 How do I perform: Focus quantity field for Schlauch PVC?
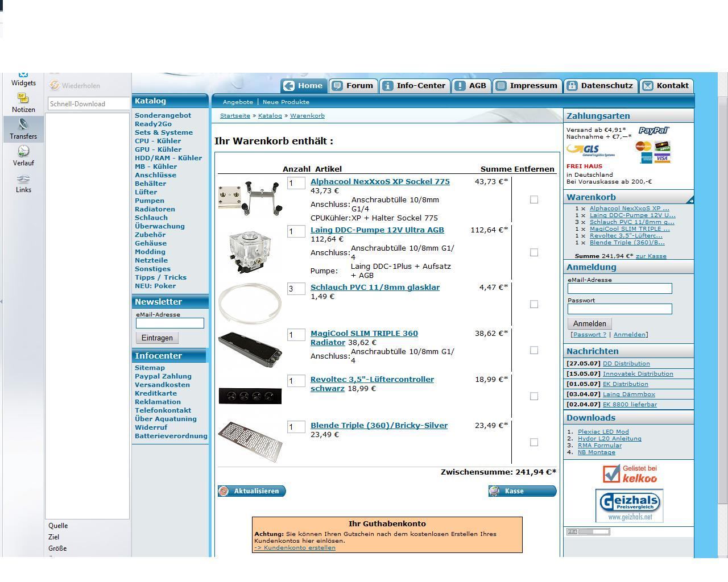[x=296, y=289]
